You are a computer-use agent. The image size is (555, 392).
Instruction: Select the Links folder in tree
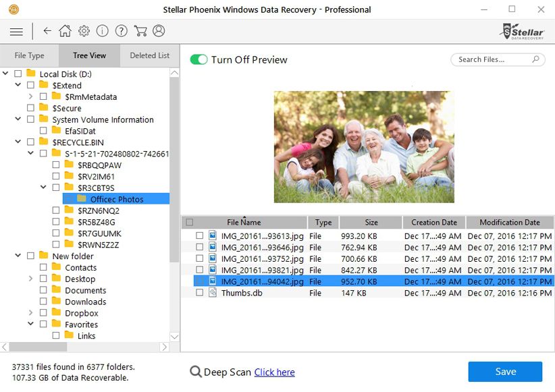coord(86,336)
